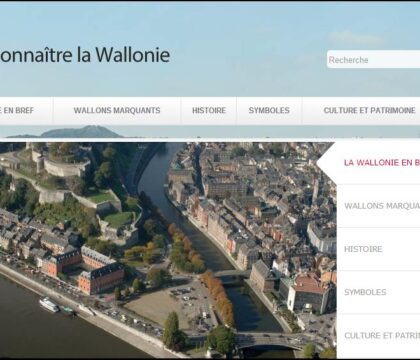Image resolution: width=420 pixels, height=360 pixels.
Task: Select La Wallonie en bref slider tab
Action: click(379, 163)
